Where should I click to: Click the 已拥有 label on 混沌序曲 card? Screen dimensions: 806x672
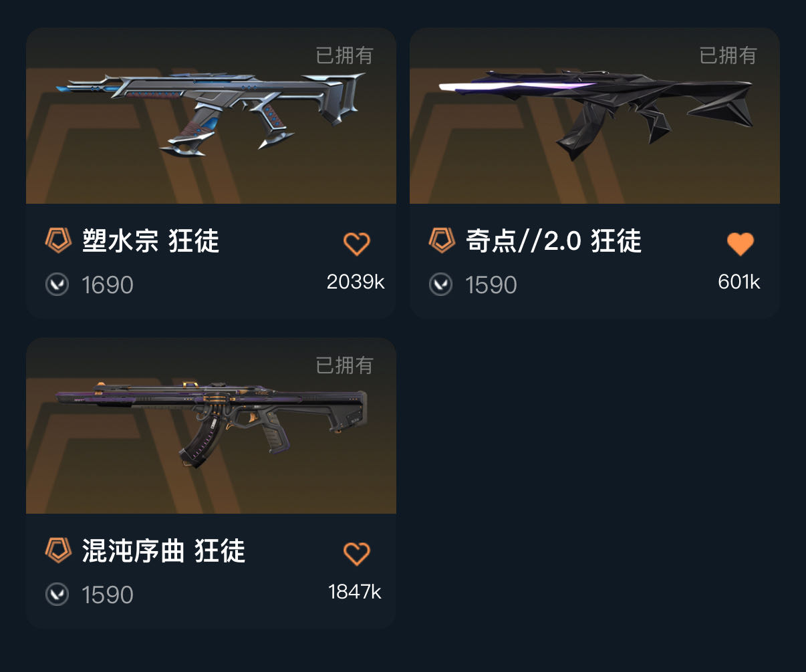click(344, 365)
